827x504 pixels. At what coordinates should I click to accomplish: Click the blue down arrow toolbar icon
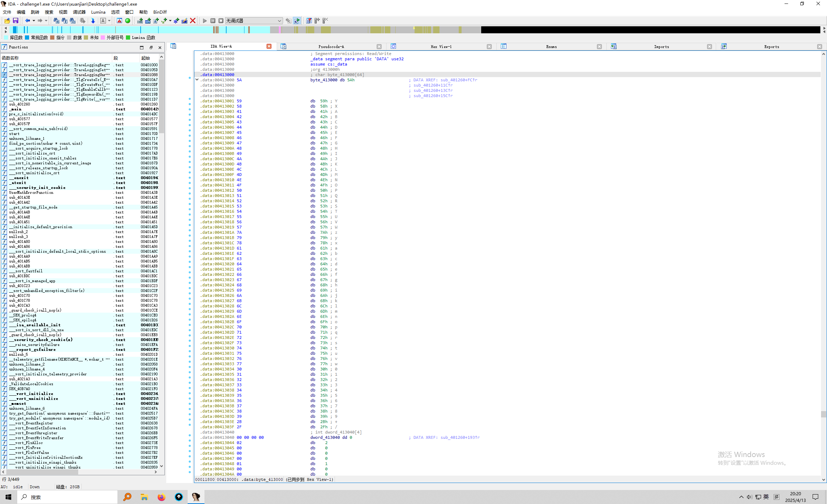pyautogui.click(x=93, y=21)
